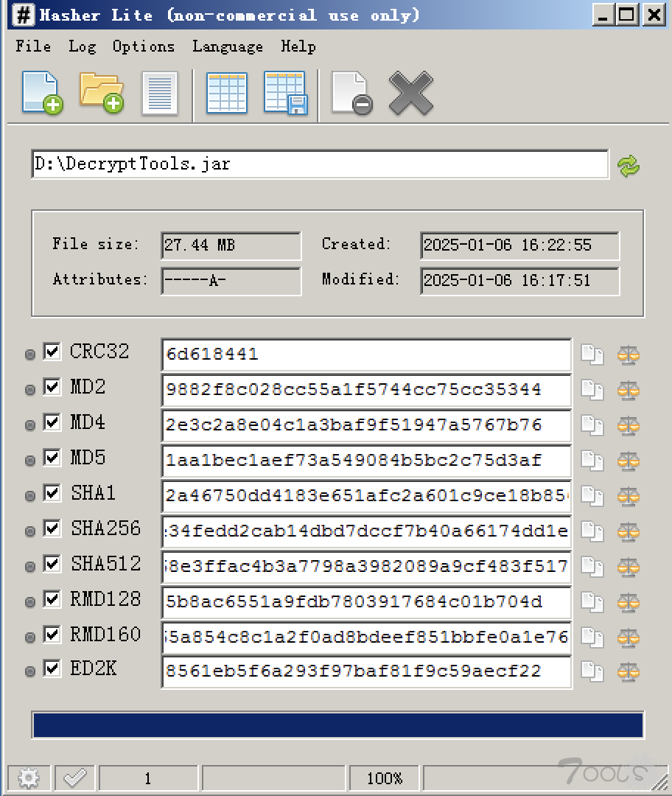Image resolution: width=672 pixels, height=796 pixels.
Task: Click the compare scales icon for SHA512
Action: [x=629, y=567]
